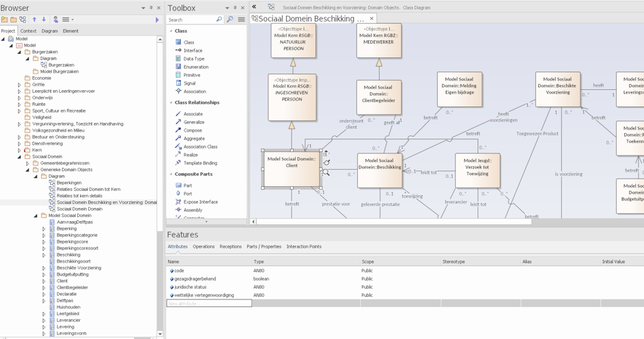This screenshot has width=644, height=339.
Task: Collapse the Sociaal Domein package
Action: click(x=20, y=157)
